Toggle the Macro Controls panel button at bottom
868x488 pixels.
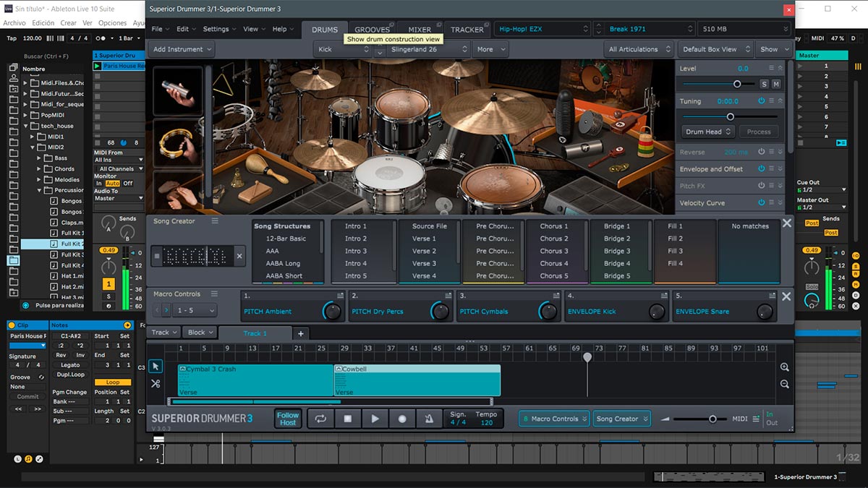pos(554,419)
